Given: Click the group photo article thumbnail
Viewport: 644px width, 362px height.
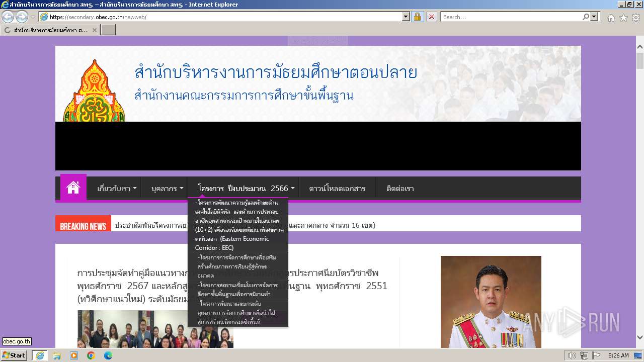Looking at the screenshot, I should pos(155,329).
